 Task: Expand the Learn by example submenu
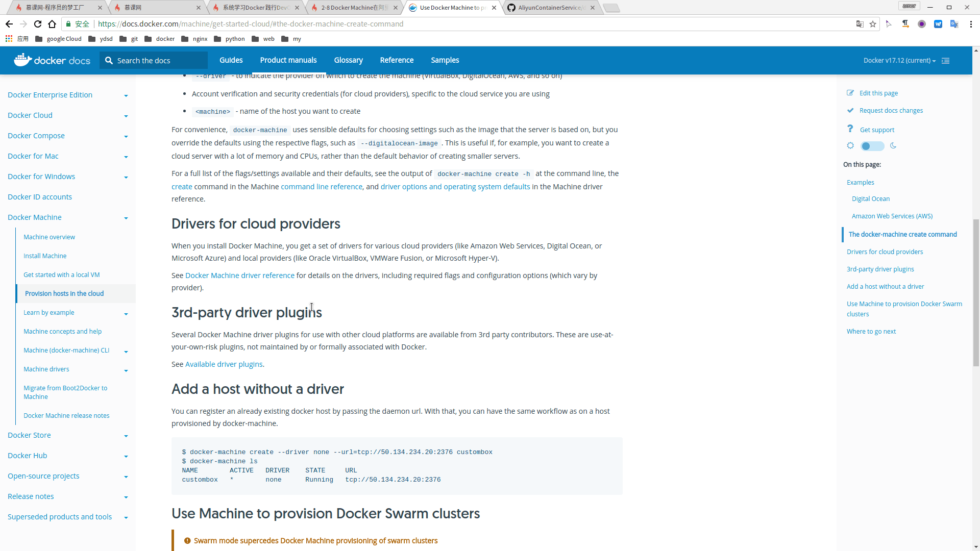(x=126, y=314)
